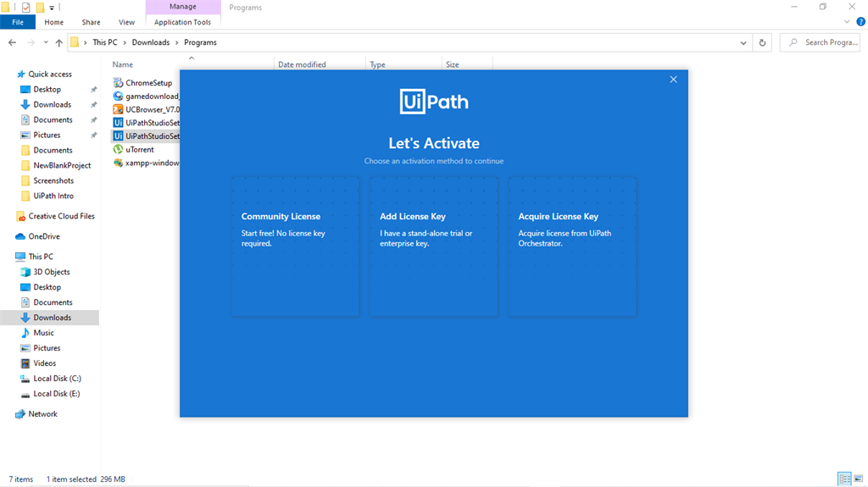This screenshot has height=487, width=868.
Task: Go up one folder level
Action: click(58, 42)
